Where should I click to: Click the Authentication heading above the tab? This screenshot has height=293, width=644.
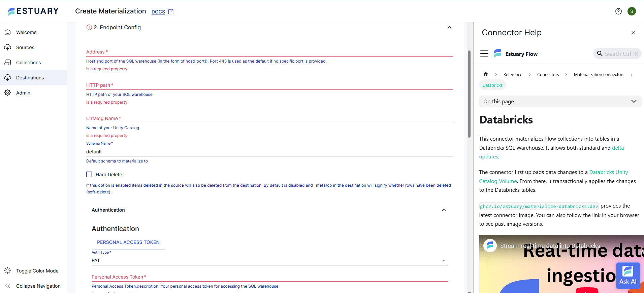[x=115, y=229]
